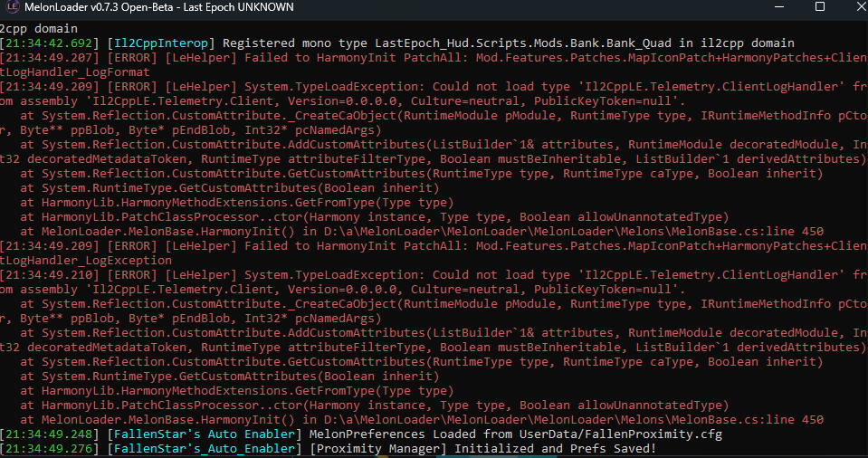Click the [Proximity Manager] tag

click(378, 449)
